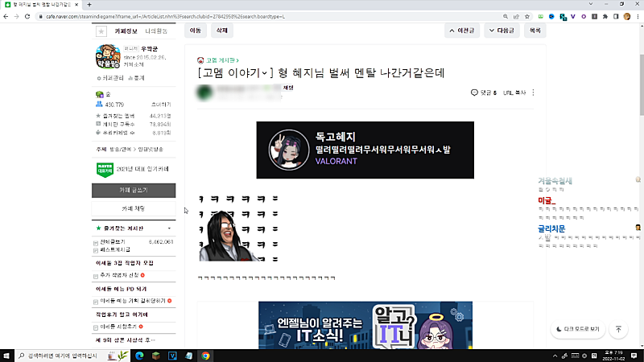The width and height of the screenshot is (644, 362).
Task: Click the member count people icon
Action: (99, 105)
